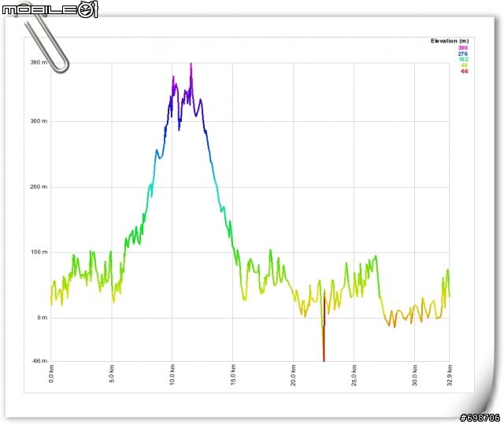This screenshot has height=424, width=504.
Task: Click the 5.0 km x-axis label
Action: pyautogui.click(x=112, y=374)
